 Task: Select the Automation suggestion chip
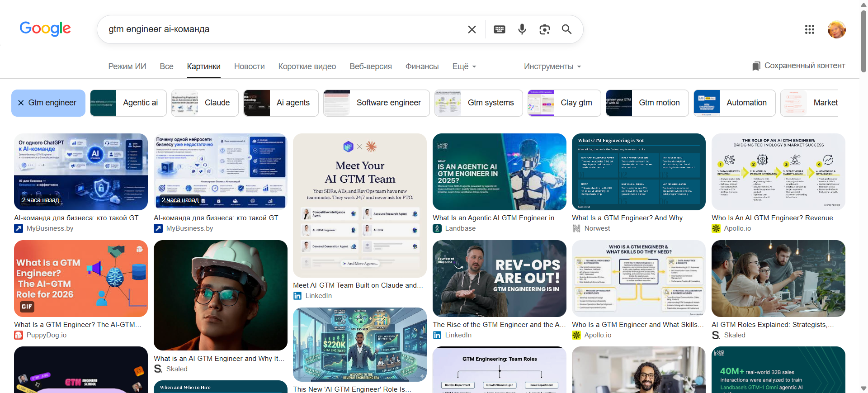click(734, 103)
